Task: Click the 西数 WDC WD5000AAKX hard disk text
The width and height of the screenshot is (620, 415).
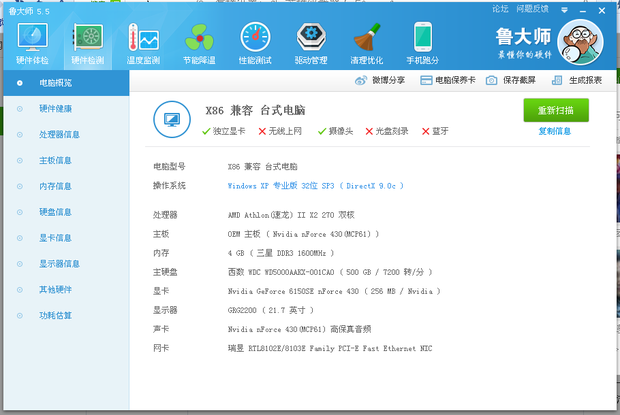Action: click(x=330, y=272)
